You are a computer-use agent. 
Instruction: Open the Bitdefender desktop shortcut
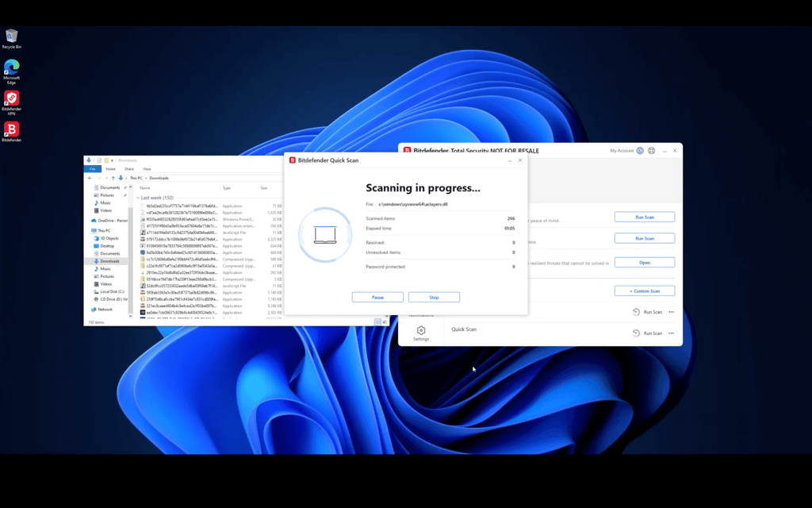tap(11, 132)
